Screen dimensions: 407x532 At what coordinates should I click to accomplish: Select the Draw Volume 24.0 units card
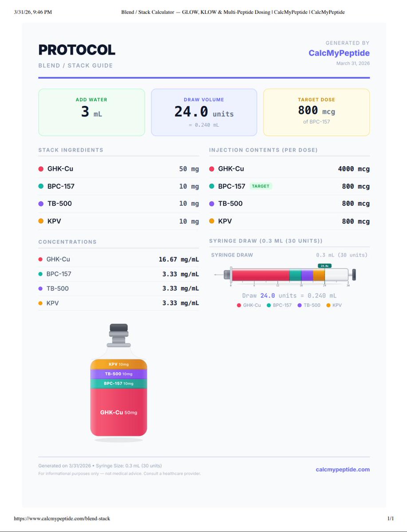click(204, 112)
